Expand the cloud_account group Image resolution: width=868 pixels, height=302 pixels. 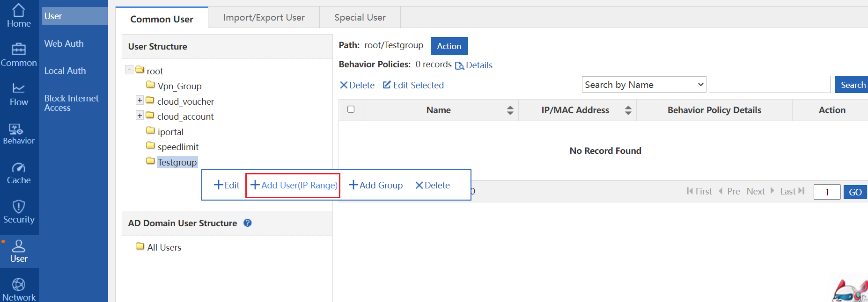pos(140,115)
